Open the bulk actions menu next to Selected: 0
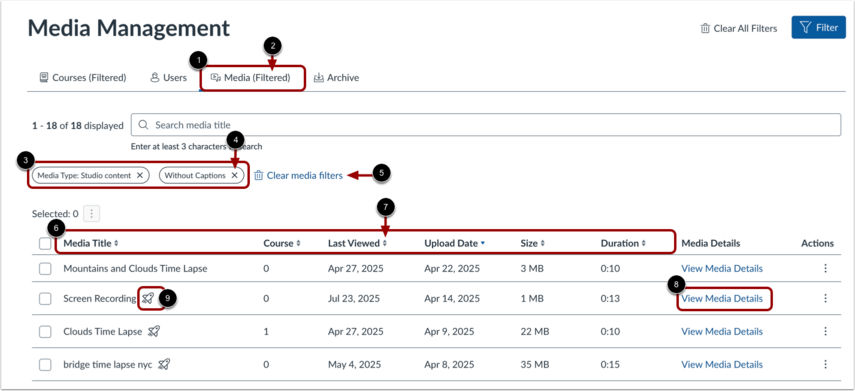Image resolution: width=855 pixels, height=391 pixels. click(x=92, y=214)
